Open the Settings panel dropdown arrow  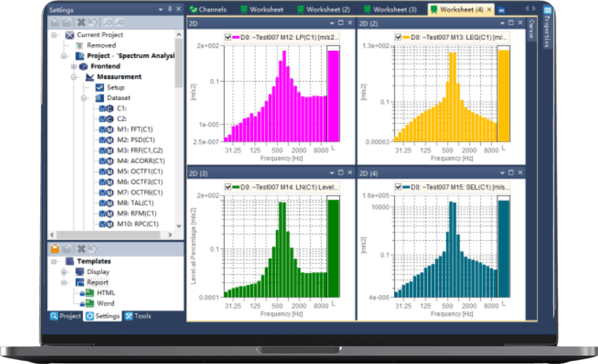pos(161,10)
